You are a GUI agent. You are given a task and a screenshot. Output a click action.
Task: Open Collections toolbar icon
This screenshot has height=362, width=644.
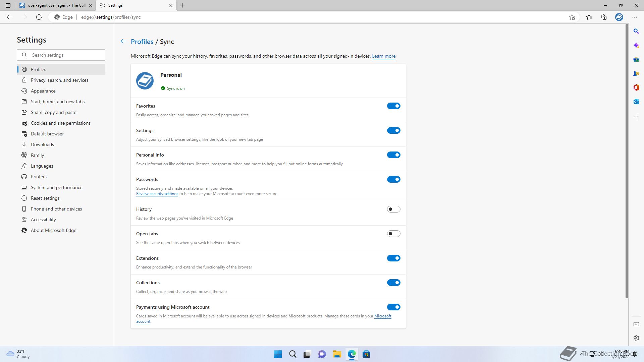(604, 17)
